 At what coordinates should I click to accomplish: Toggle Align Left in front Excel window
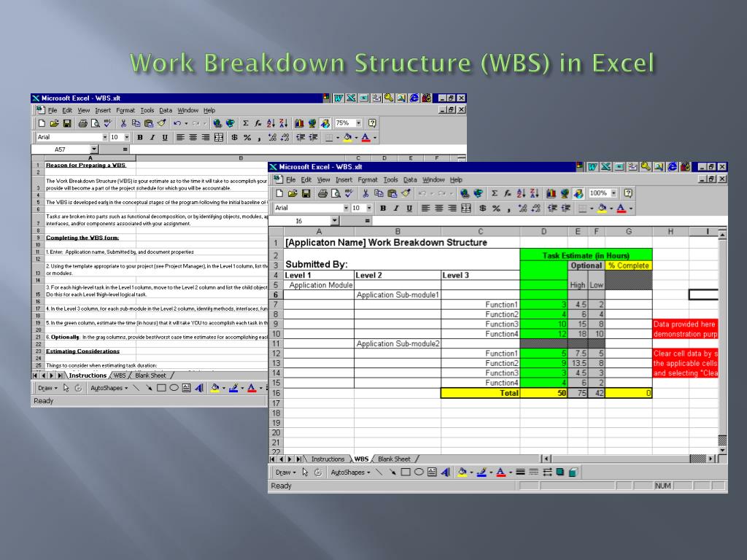(x=425, y=208)
